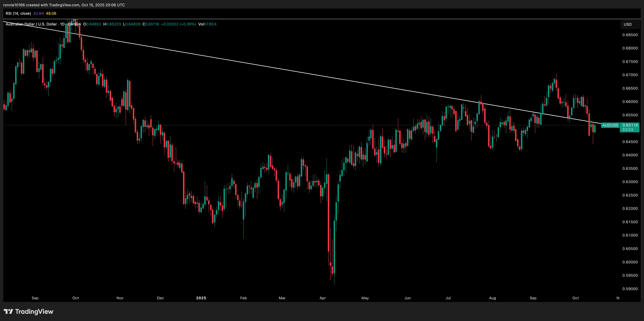Click the Apr label on the time axis

point(322,298)
